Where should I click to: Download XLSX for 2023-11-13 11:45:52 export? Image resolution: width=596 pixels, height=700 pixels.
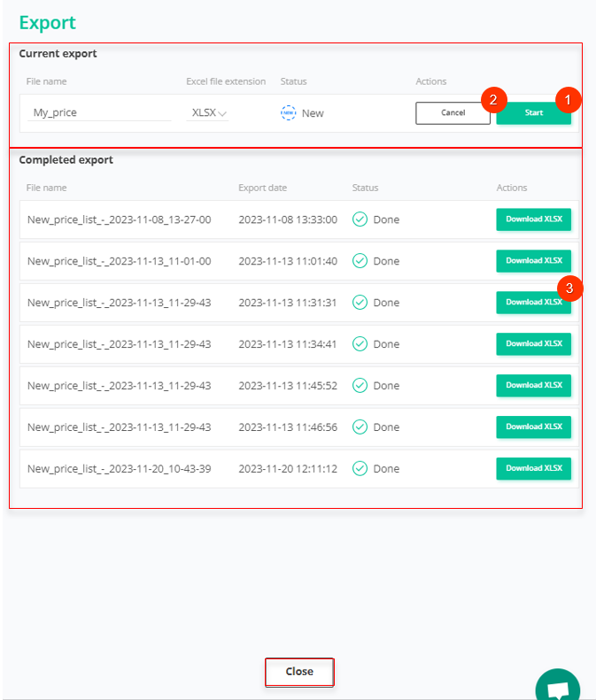coord(533,385)
